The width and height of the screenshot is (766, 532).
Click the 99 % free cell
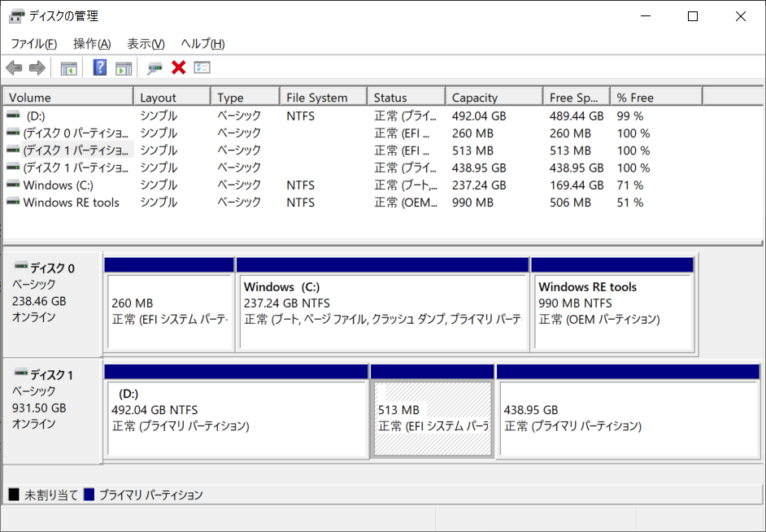[630, 116]
